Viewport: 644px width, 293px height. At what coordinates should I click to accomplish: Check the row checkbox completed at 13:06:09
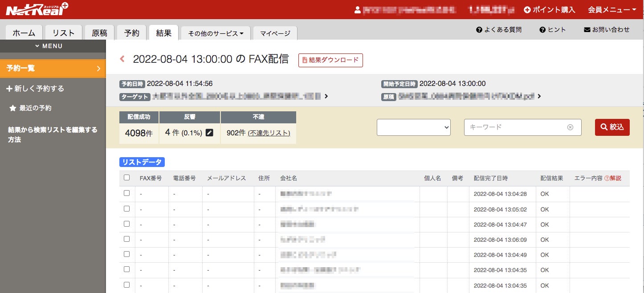click(126, 239)
